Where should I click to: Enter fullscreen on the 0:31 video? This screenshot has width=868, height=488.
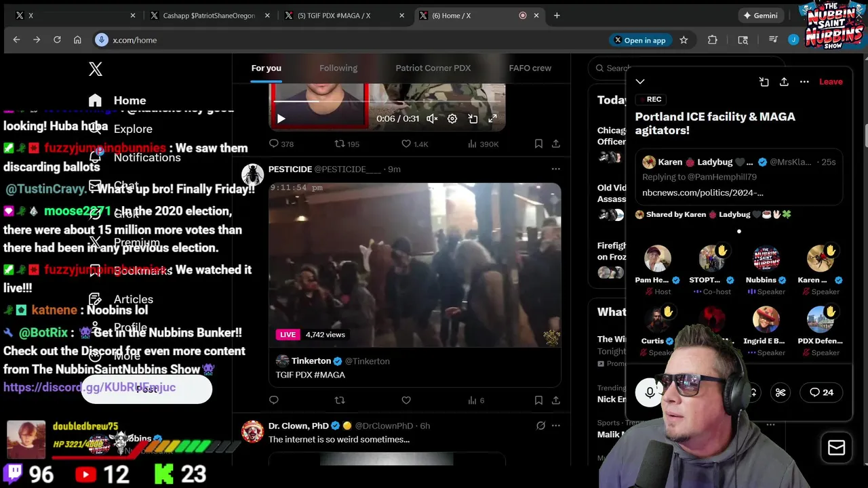[493, 119]
